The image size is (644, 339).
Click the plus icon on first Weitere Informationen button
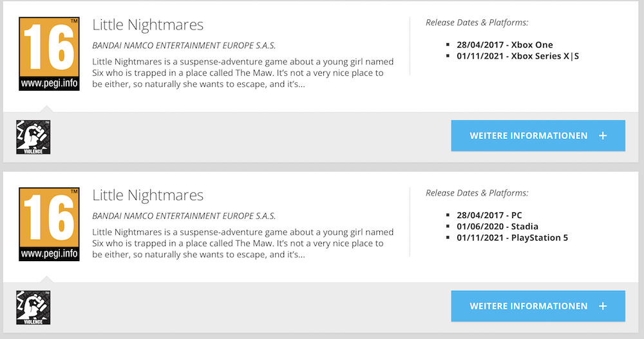(603, 136)
